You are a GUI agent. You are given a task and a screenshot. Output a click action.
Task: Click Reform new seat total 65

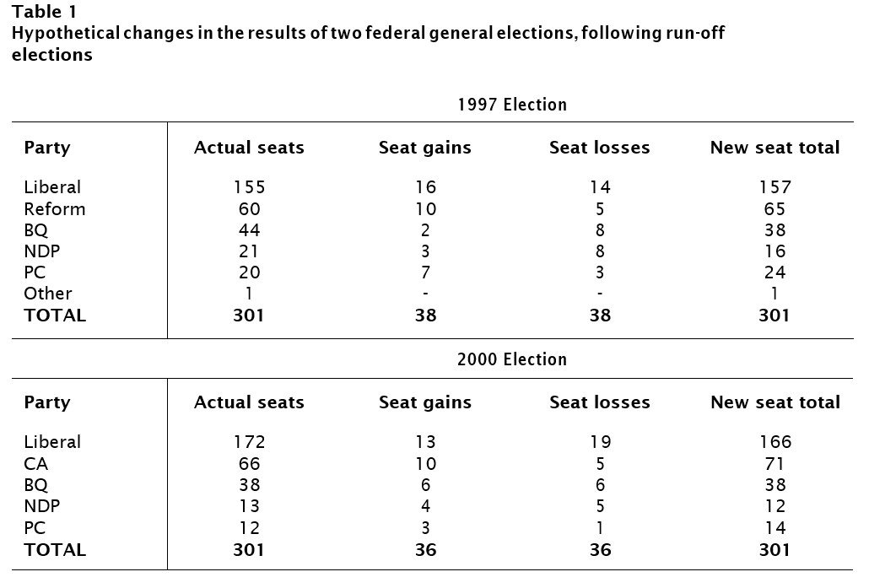(775, 208)
